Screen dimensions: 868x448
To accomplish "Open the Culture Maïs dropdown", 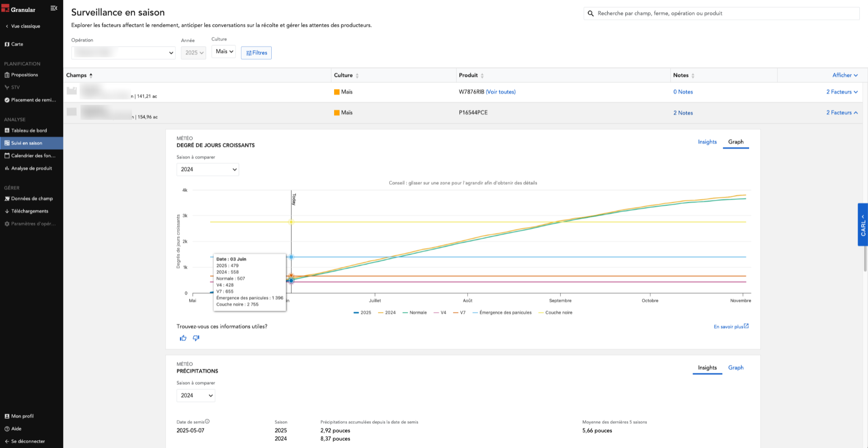I will [x=224, y=52].
